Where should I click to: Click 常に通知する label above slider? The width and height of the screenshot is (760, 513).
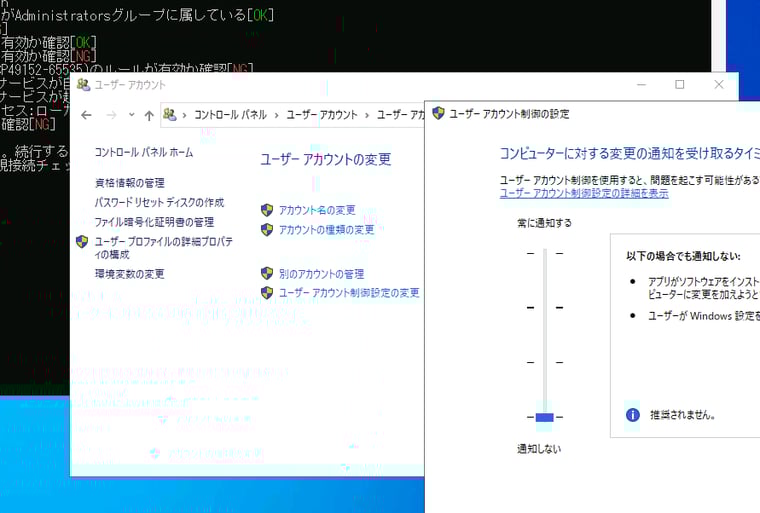[x=544, y=223]
